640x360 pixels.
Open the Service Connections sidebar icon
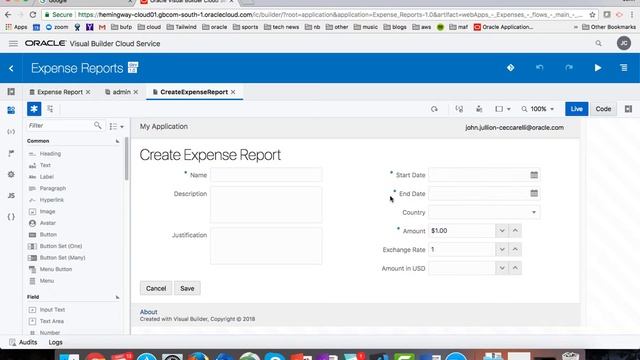coord(11,132)
